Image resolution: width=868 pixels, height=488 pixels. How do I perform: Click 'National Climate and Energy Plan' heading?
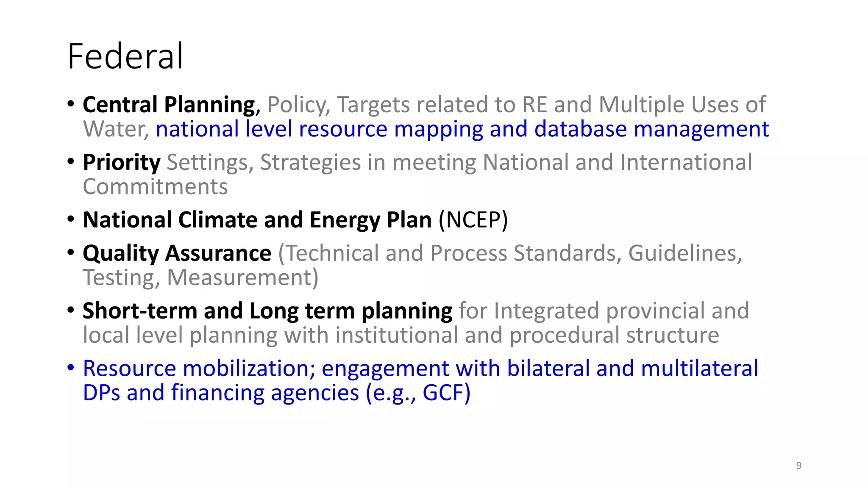coord(257,220)
